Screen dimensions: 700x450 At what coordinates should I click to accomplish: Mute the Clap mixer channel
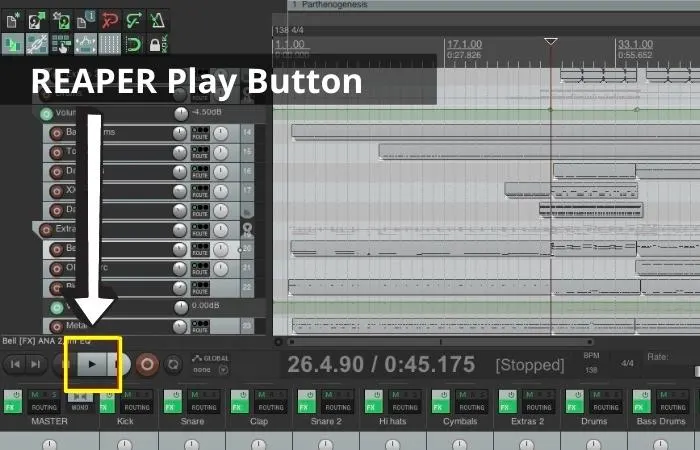262,395
